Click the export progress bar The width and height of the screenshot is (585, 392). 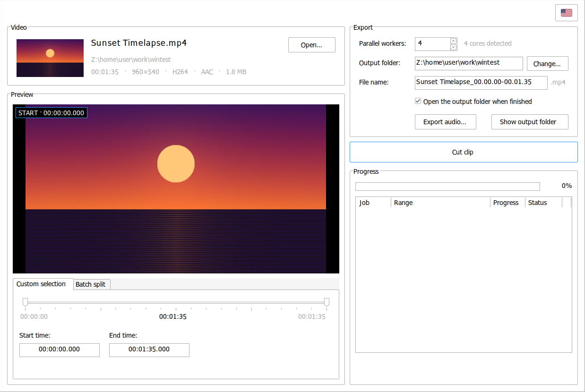point(447,186)
